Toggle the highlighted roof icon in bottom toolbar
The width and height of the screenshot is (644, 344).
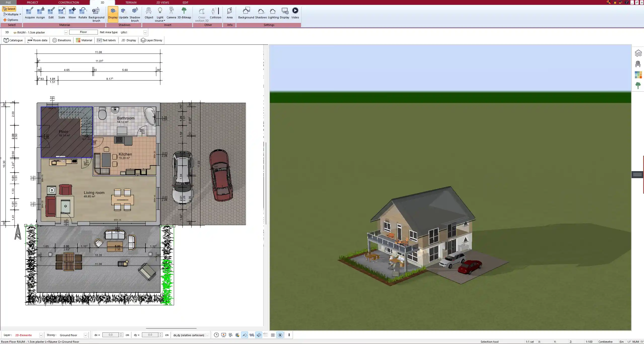tap(244, 335)
